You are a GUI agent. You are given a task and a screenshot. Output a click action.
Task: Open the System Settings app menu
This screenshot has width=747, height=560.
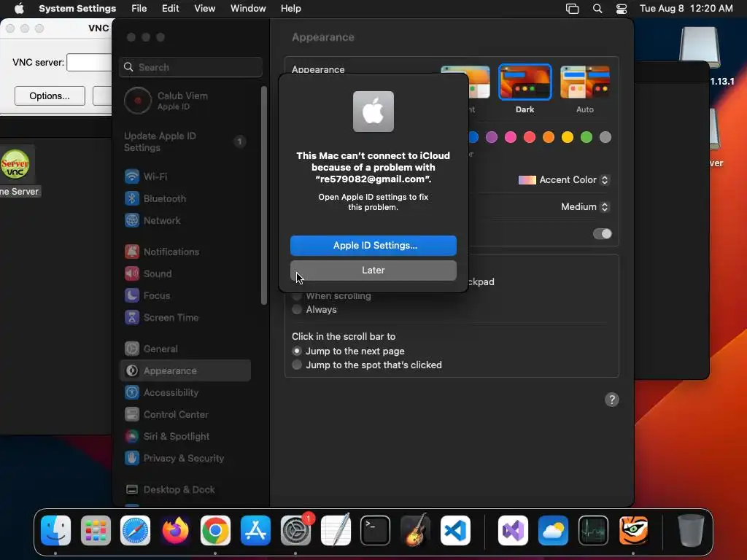77,9
